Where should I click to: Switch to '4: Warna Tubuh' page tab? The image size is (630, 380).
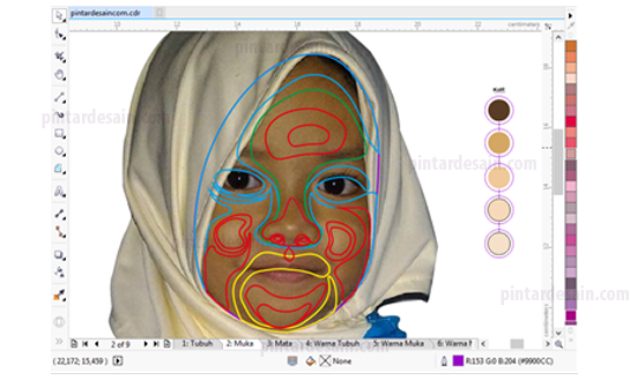332,343
